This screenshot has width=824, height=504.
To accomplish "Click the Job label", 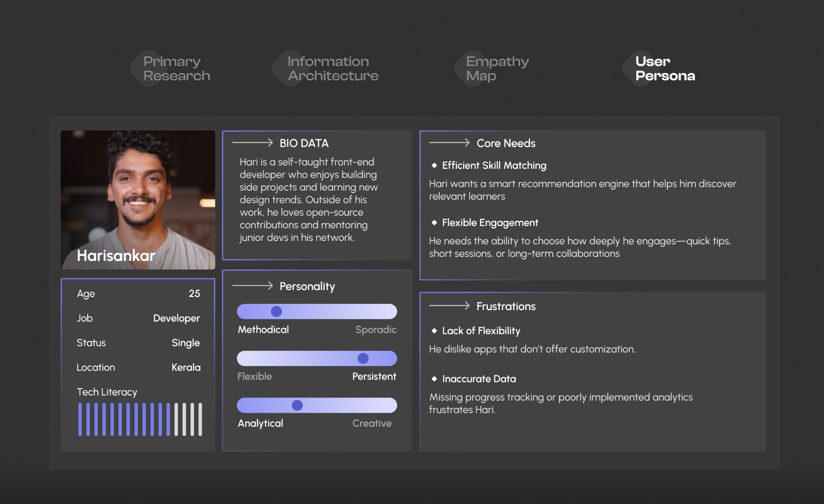I will pyautogui.click(x=85, y=318).
